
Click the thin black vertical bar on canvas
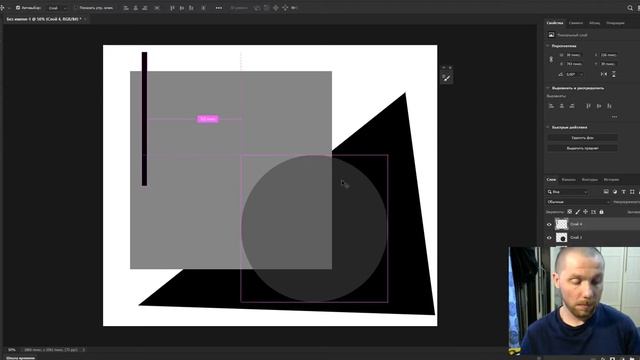pos(144,119)
